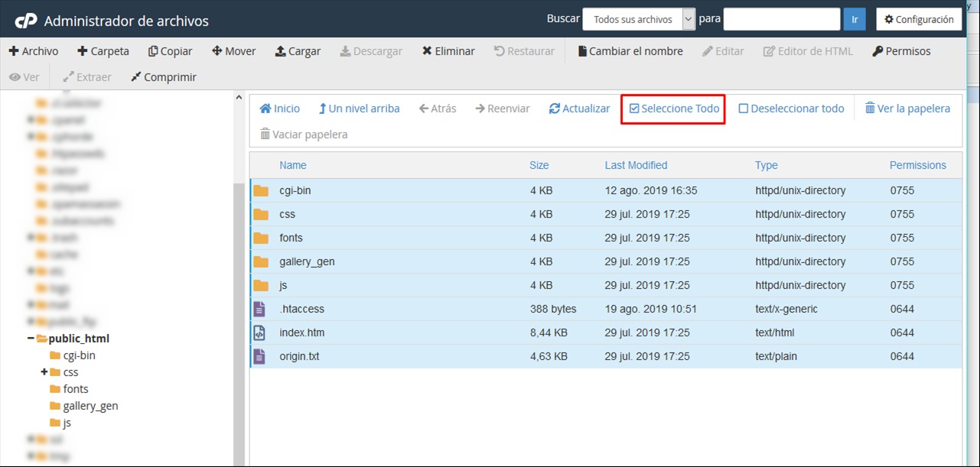Click the Copiar files icon
This screenshot has height=467, width=980.
[x=153, y=51]
